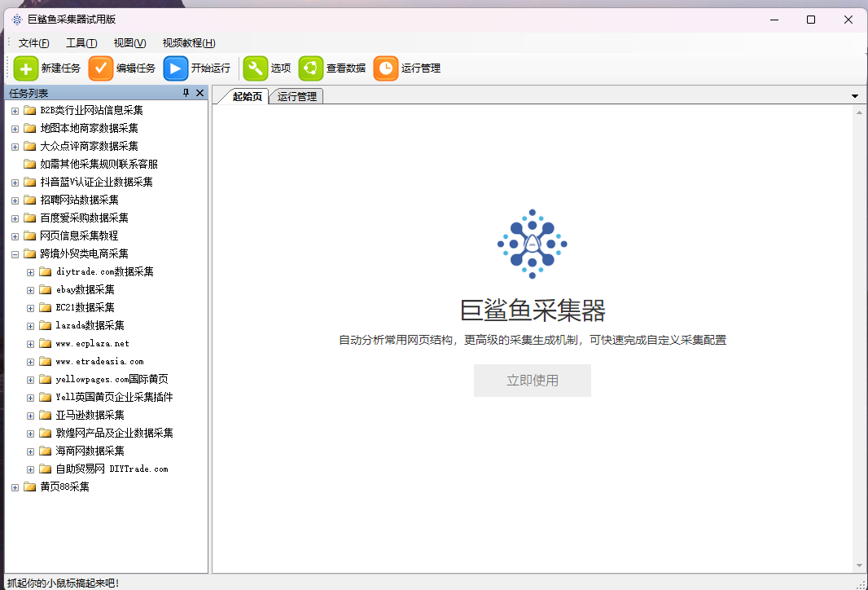
Task: Click the 巨鲨鱼采集器 heading text
Action: click(533, 310)
